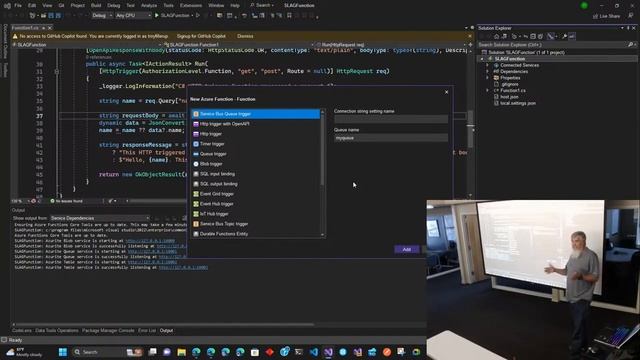640x360 pixels.
Task: Dismiss the GitHub Copilot notification
Action: pos(245,36)
